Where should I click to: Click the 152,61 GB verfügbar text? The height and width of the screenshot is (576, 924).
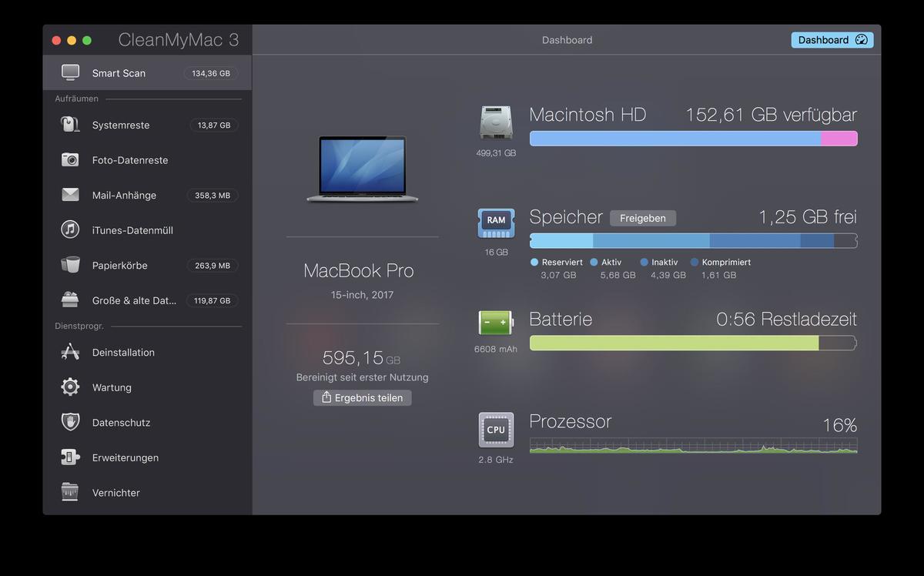pos(771,115)
